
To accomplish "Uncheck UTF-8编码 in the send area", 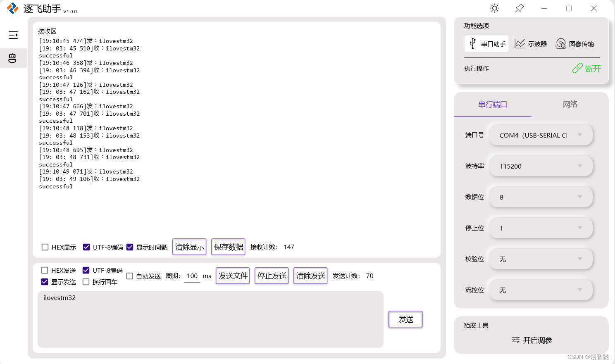I will click(86, 270).
